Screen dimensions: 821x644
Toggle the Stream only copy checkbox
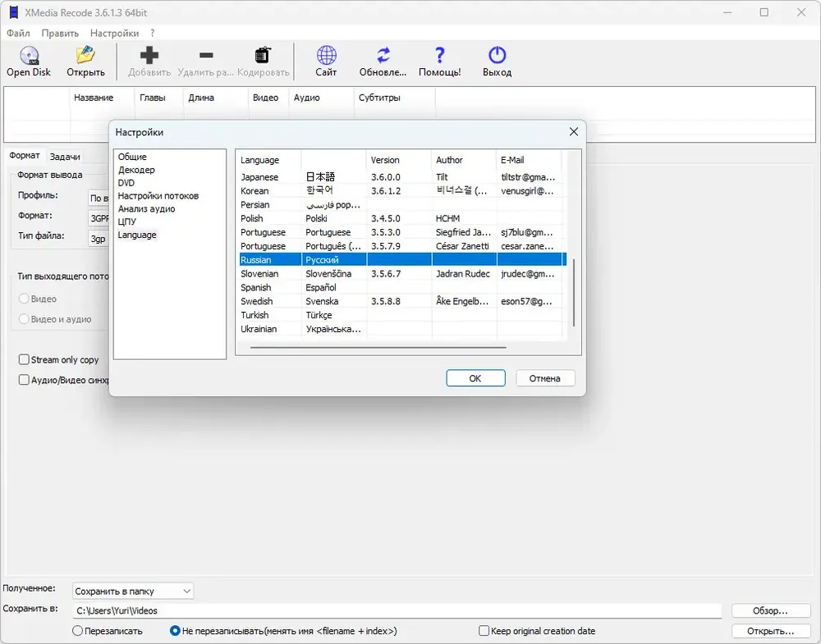pyautogui.click(x=24, y=359)
